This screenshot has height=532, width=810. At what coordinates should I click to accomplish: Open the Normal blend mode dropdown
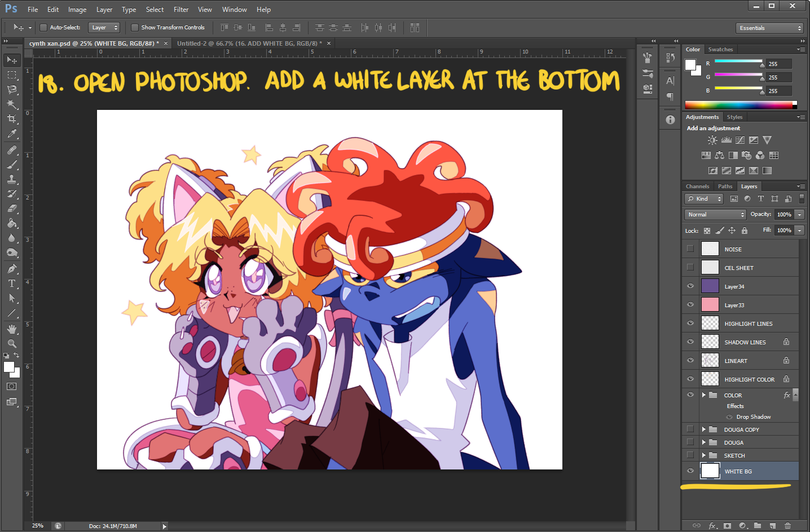[x=716, y=215]
